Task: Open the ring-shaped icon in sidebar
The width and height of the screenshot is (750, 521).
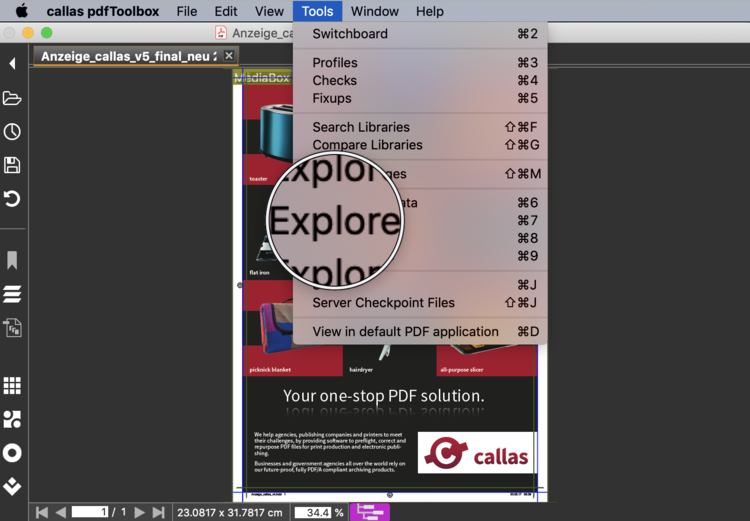Action: (12, 453)
